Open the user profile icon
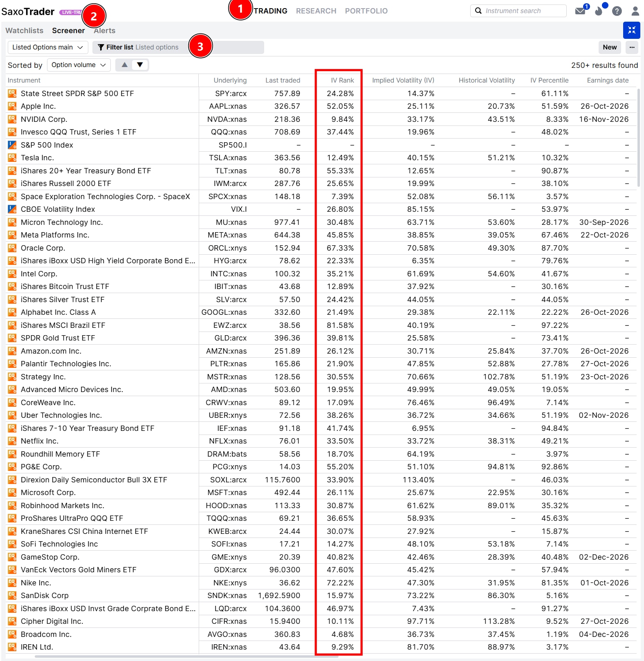The width and height of the screenshot is (644, 661). tap(635, 11)
